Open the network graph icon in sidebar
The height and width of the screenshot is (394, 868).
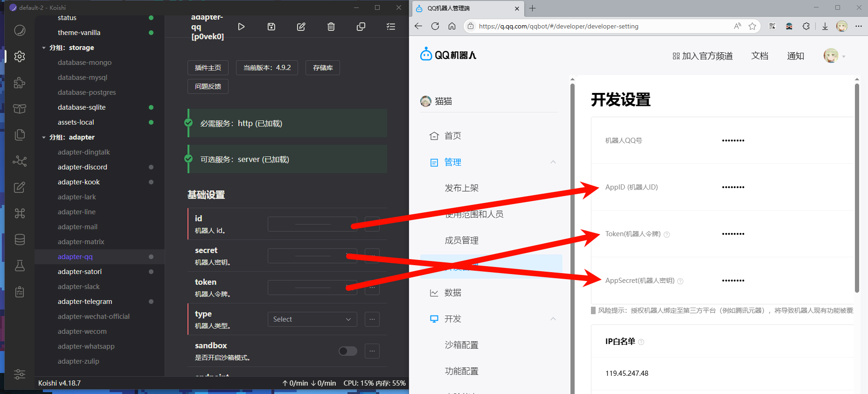point(20,161)
